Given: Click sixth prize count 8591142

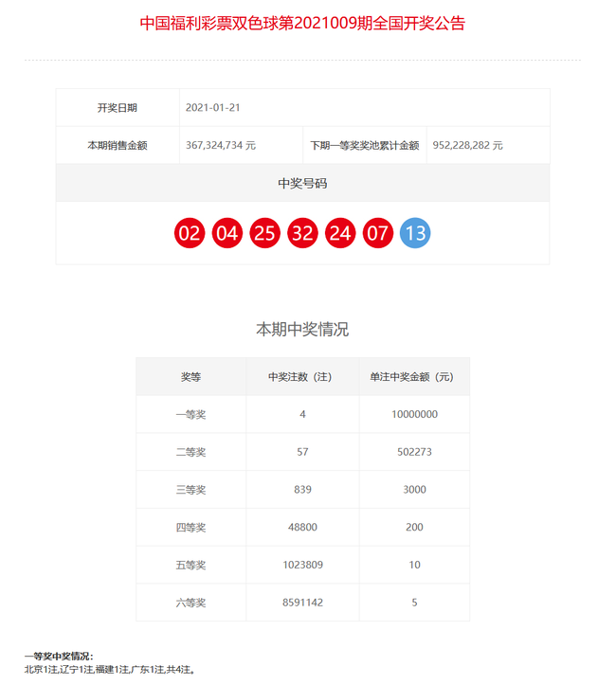Looking at the screenshot, I should pos(302,602).
